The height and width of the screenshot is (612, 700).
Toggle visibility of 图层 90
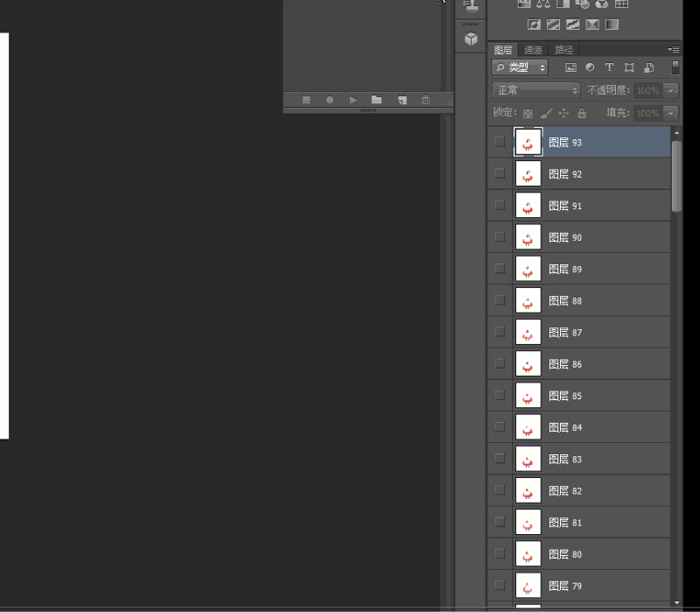point(500,237)
